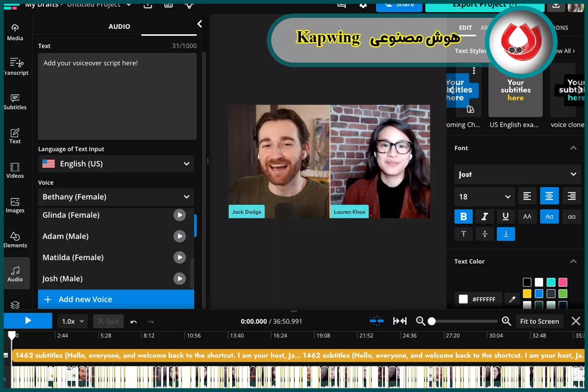Open the Images sidebar panel

click(15, 205)
